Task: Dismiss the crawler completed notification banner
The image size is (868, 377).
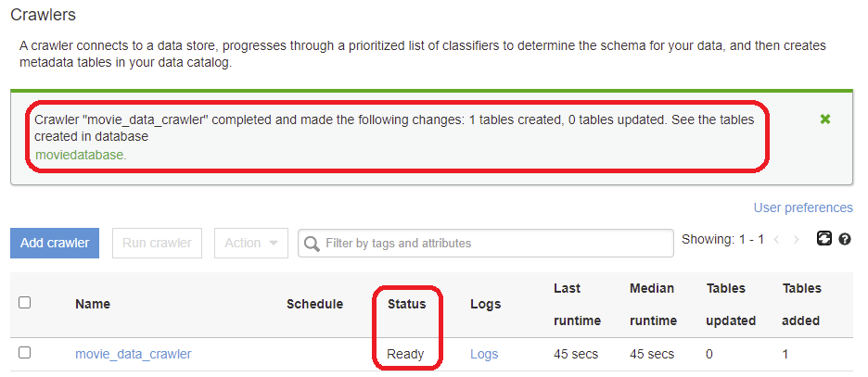Action: 825,119
